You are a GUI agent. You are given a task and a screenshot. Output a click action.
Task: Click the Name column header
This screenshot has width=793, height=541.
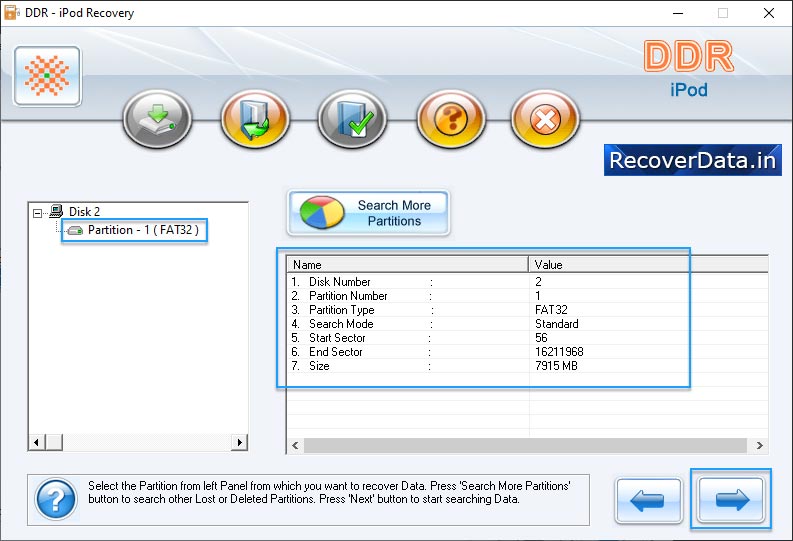click(408, 264)
